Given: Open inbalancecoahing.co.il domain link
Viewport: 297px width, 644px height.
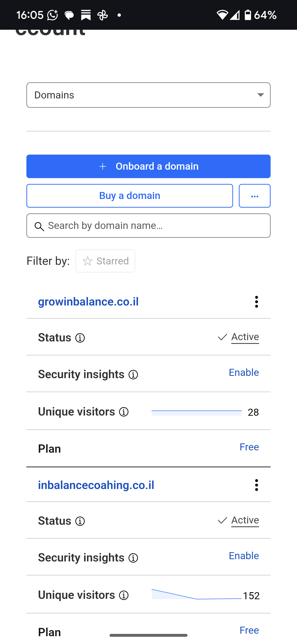Looking at the screenshot, I should (96, 485).
